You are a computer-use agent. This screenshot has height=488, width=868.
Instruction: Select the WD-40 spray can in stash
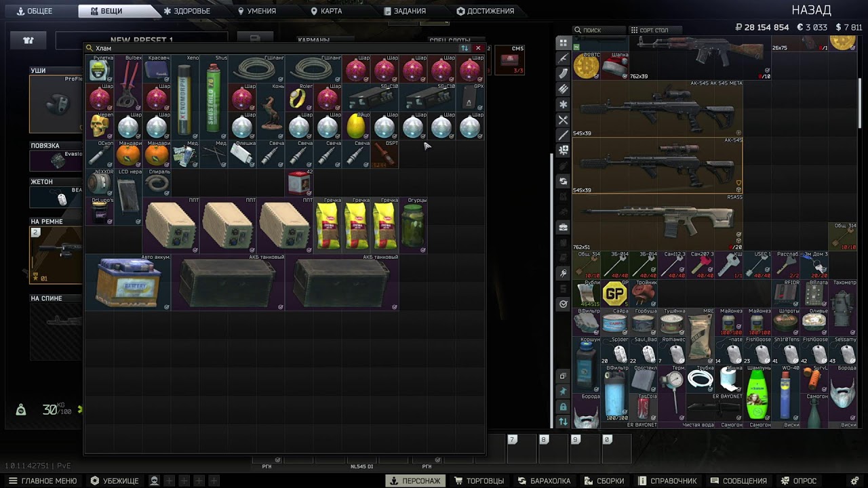(786, 393)
